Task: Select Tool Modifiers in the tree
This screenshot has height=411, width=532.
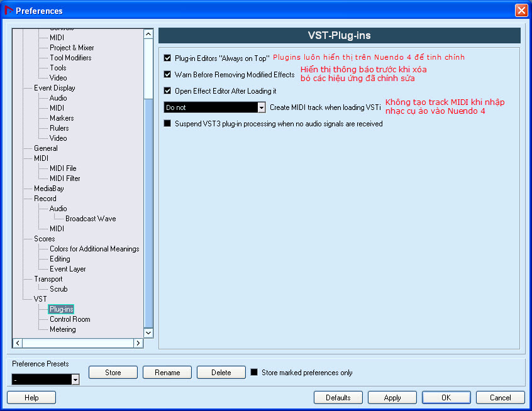Action: coord(70,58)
